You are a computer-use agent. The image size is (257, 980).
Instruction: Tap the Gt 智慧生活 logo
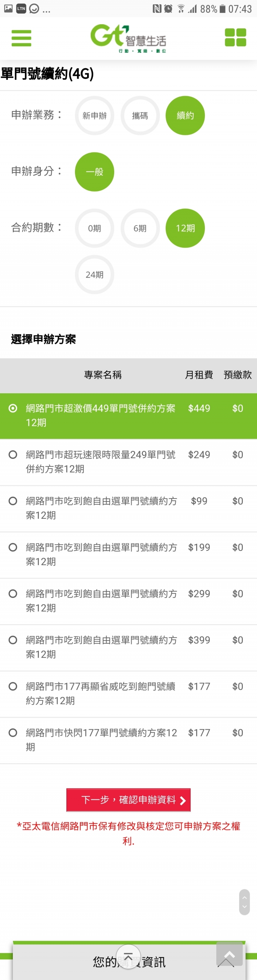(128, 39)
